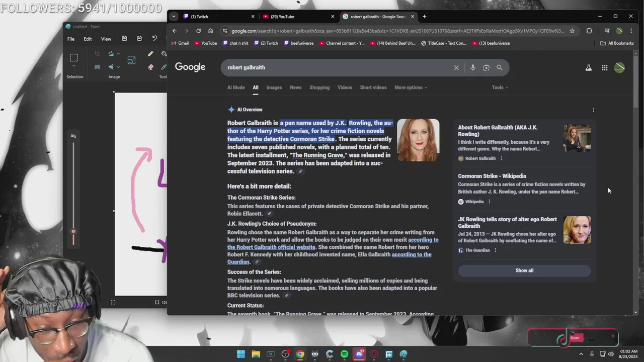Open the File menu in Paint
This screenshot has height=362, width=644.
tap(71, 39)
